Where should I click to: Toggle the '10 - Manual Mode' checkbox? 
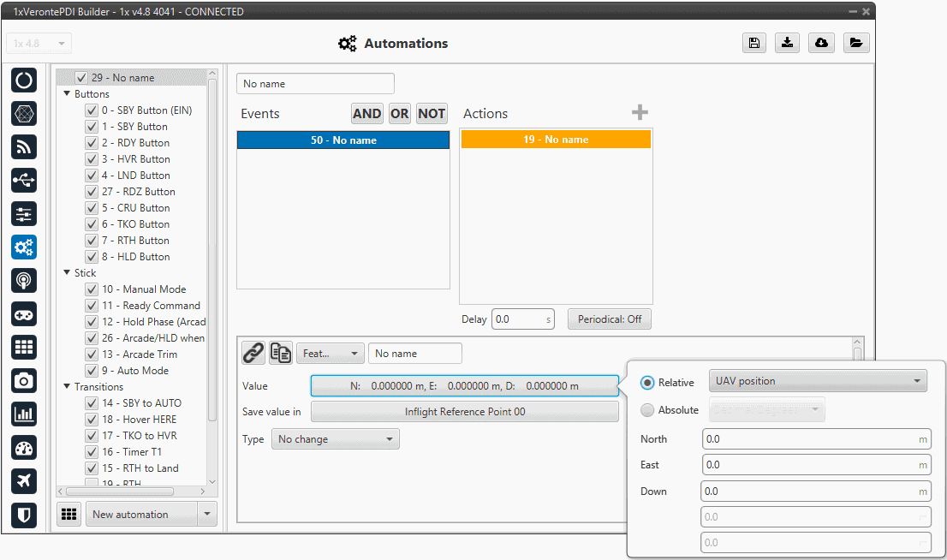[92, 289]
